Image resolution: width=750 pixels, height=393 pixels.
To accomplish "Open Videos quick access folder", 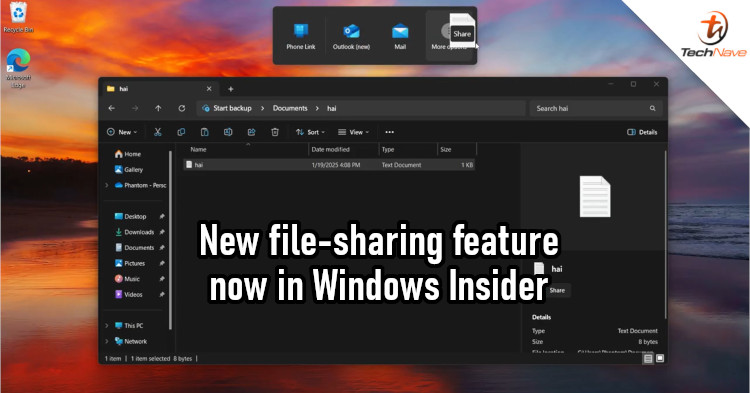I will [129, 295].
